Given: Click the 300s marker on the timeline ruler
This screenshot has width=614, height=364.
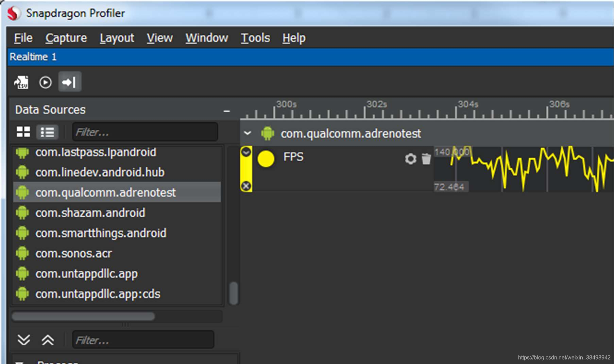Looking at the screenshot, I should pyautogui.click(x=286, y=104).
